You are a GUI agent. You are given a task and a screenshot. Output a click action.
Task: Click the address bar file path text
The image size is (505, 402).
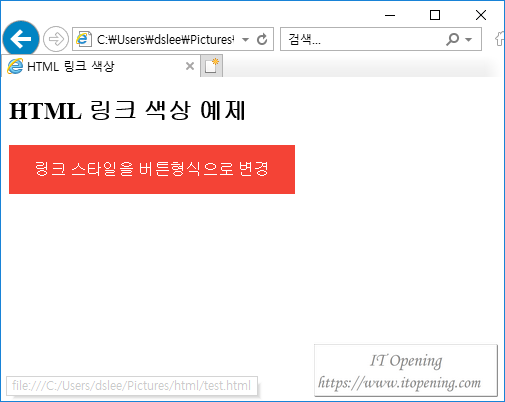tap(165, 39)
